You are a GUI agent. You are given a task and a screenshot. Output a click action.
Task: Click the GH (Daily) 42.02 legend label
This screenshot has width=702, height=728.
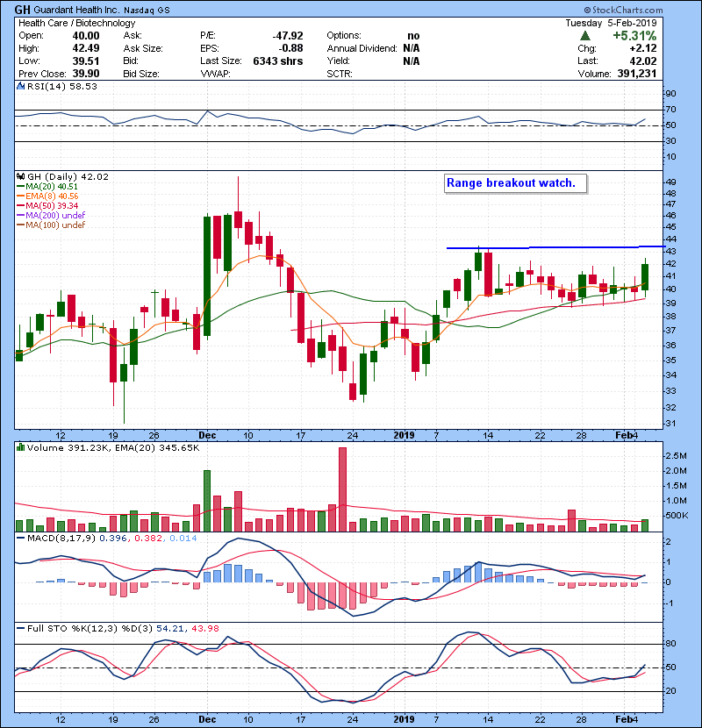68,176
